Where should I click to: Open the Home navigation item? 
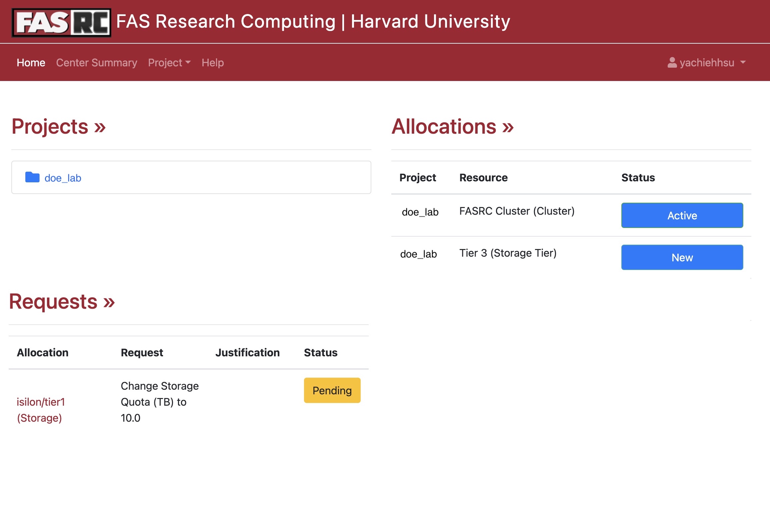tap(31, 63)
